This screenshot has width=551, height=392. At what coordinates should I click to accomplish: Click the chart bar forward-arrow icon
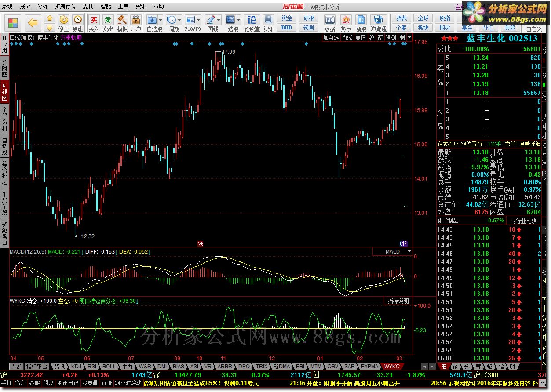pyautogui.click(x=402, y=38)
